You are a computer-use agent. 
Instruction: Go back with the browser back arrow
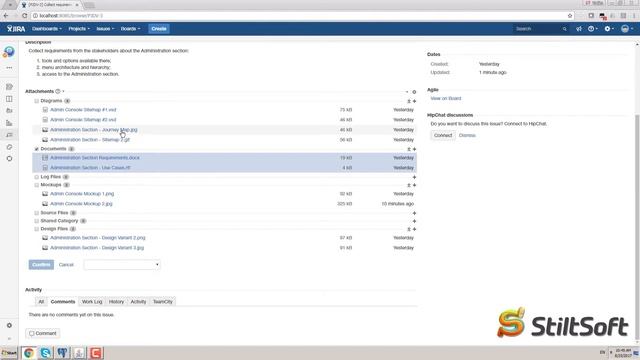pos(6,16)
